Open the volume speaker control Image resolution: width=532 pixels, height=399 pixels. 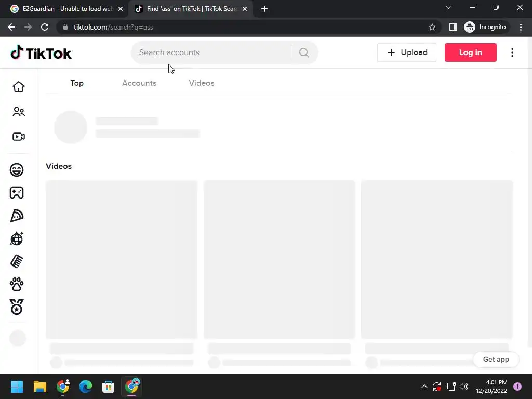point(464,387)
